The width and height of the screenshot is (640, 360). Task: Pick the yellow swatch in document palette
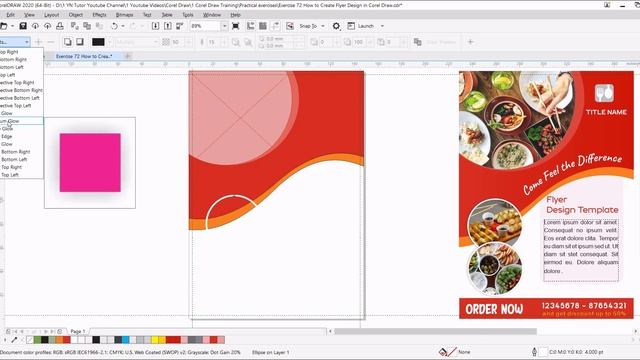coord(155,340)
